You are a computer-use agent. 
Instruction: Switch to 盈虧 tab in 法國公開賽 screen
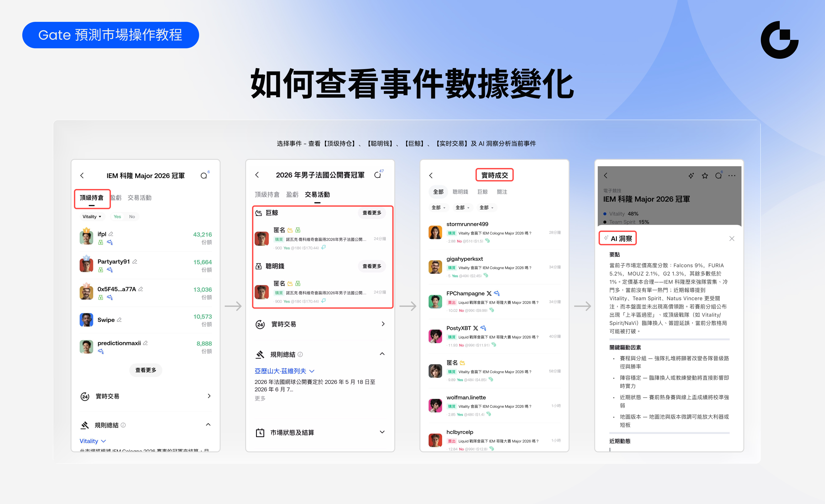[292, 195]
